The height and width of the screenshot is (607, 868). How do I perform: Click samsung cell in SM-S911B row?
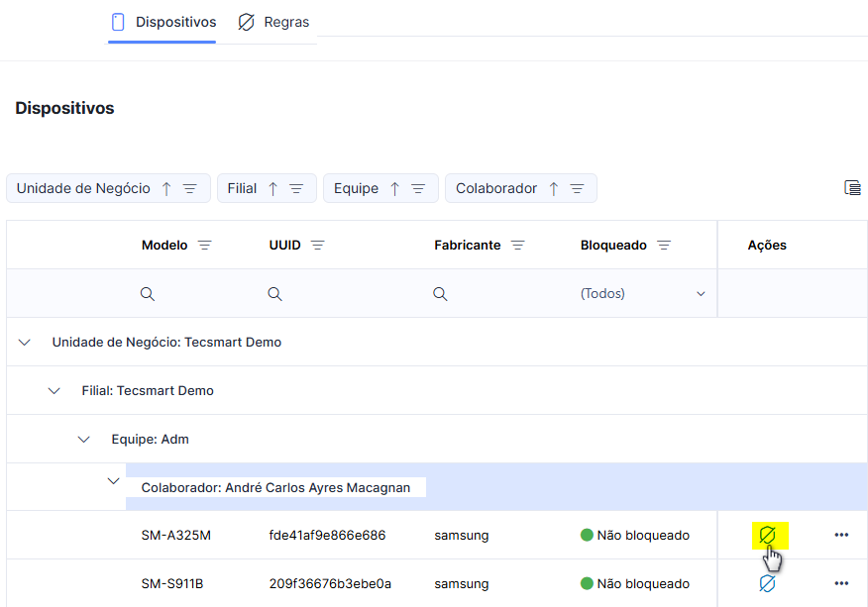pyautogui.click(x=461, y=584)
